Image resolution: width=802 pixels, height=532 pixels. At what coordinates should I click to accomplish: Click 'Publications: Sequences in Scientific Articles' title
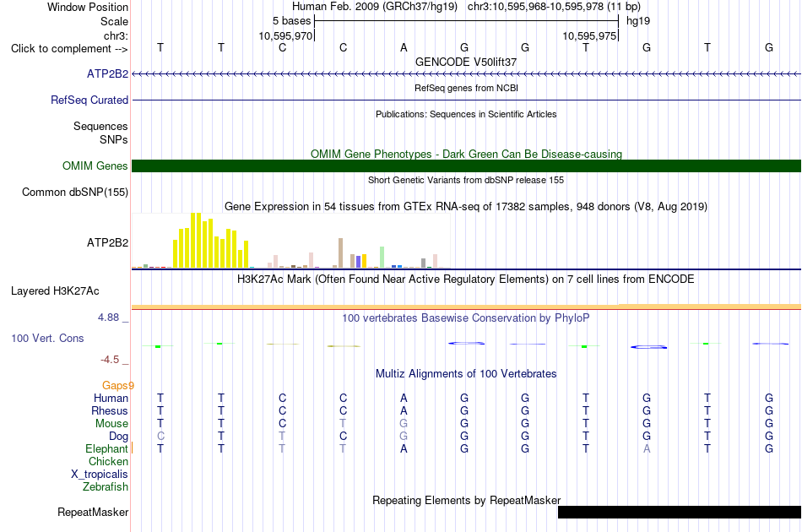coord(466,114)
